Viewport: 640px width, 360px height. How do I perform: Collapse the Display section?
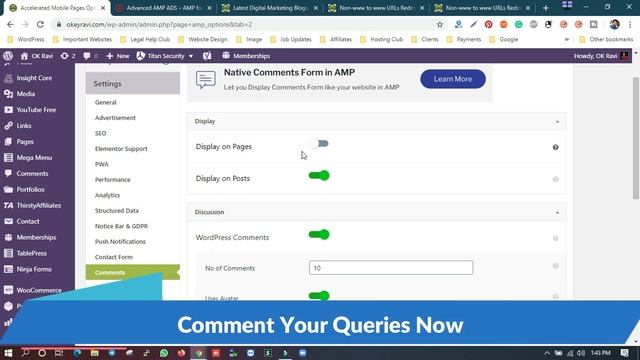tap(557, 122)
